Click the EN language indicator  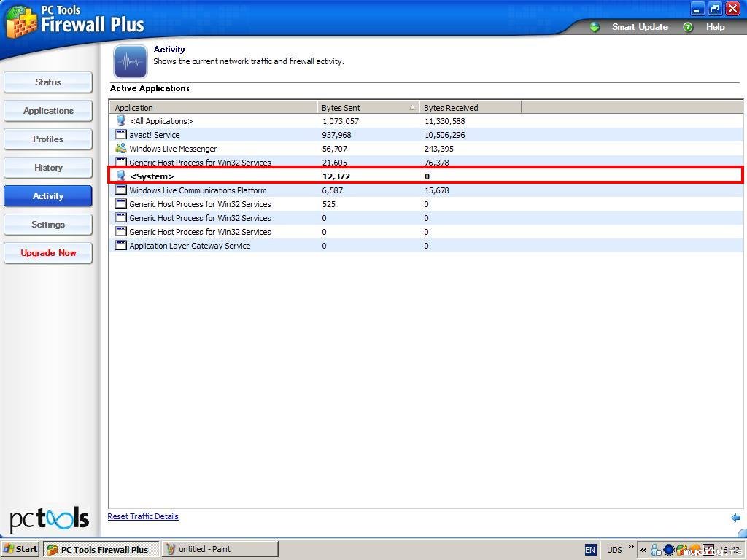[589, 550]
